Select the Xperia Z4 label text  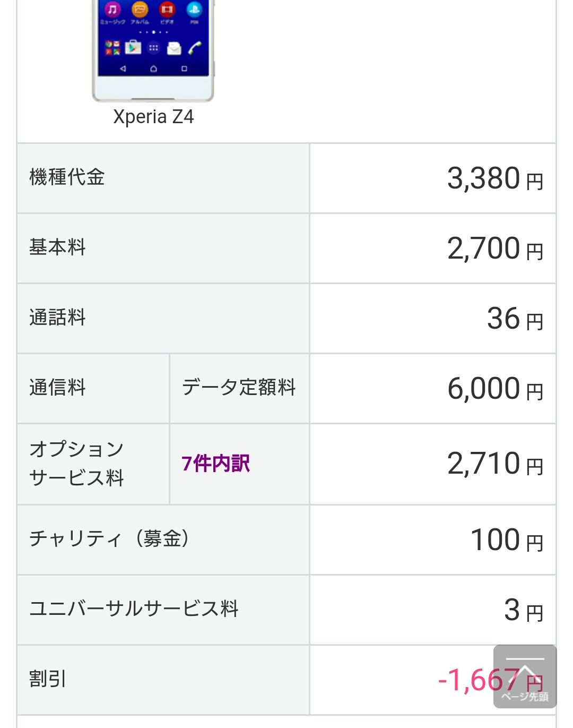click(153, 117)
